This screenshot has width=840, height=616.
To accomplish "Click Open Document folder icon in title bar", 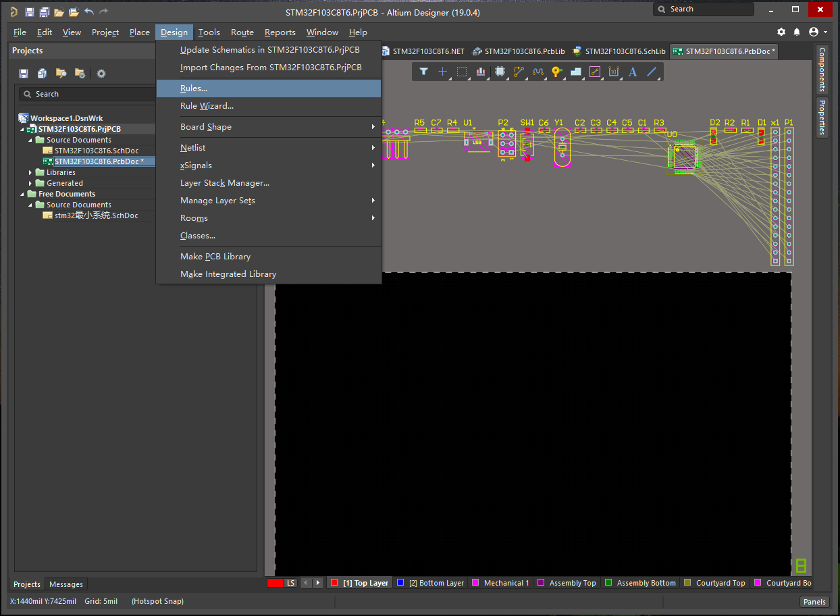I will point(59,11).
